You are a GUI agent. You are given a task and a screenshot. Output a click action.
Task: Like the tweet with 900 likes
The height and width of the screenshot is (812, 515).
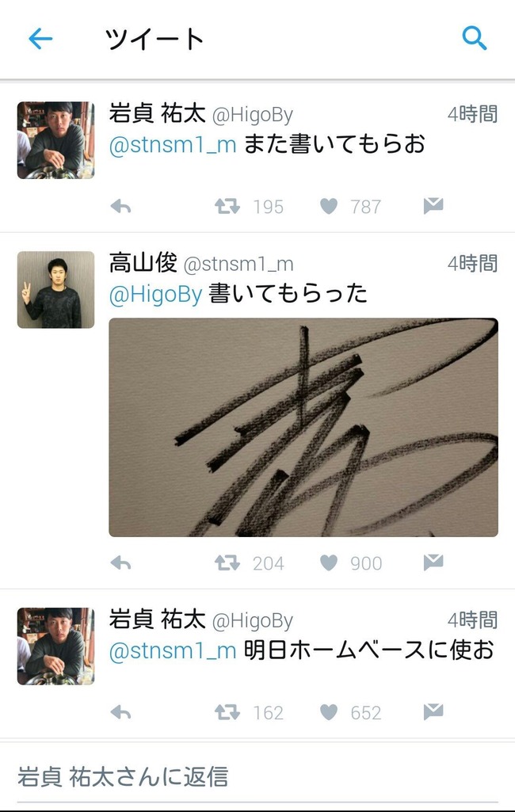point(329,562)
